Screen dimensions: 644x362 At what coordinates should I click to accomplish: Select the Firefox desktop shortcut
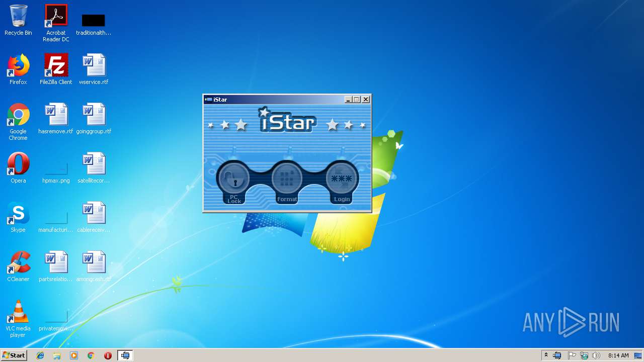[18, 69]
